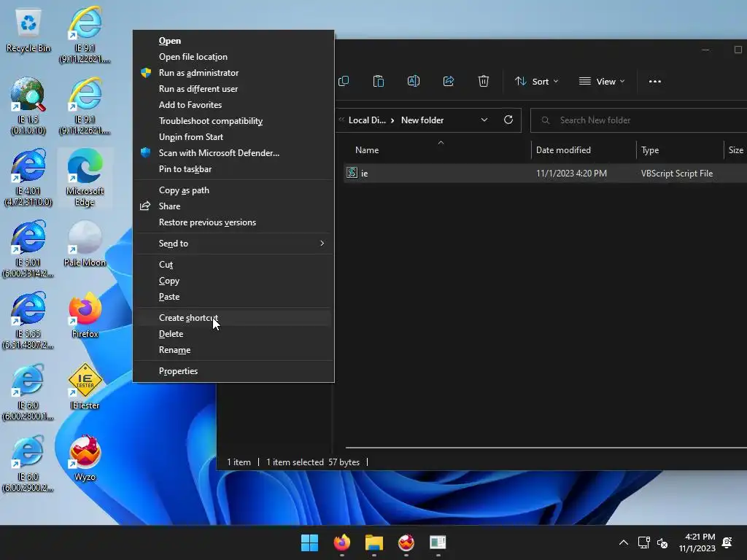Click the Paste icon in Explorer toolbar
This screenshot has width=747, height=560.
point(379,82)
